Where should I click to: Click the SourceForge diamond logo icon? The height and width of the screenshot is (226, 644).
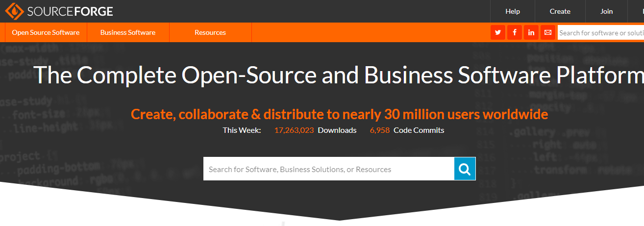[15, 11]
